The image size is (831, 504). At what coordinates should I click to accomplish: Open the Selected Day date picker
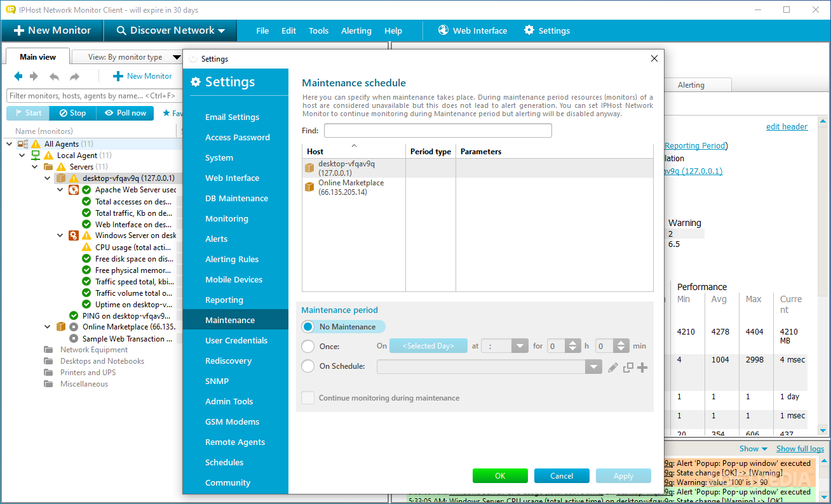click(x=428, y=346)
